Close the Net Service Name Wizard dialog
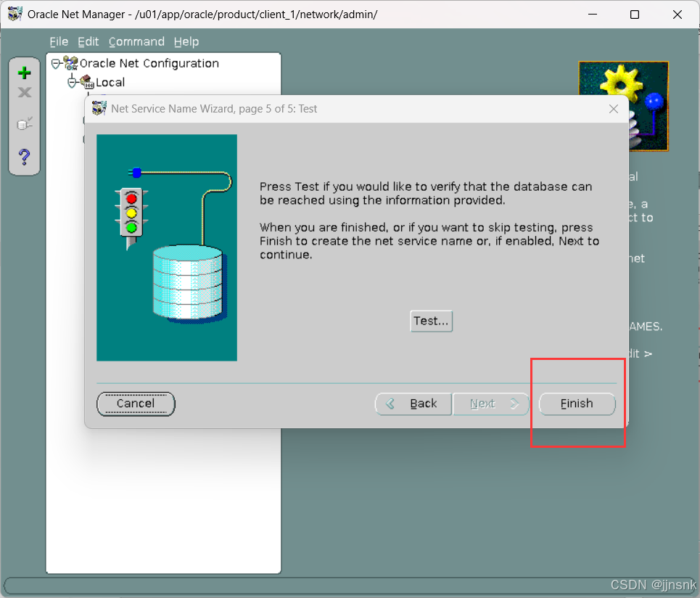The image size is (700, 598). (x=614, y=109)
